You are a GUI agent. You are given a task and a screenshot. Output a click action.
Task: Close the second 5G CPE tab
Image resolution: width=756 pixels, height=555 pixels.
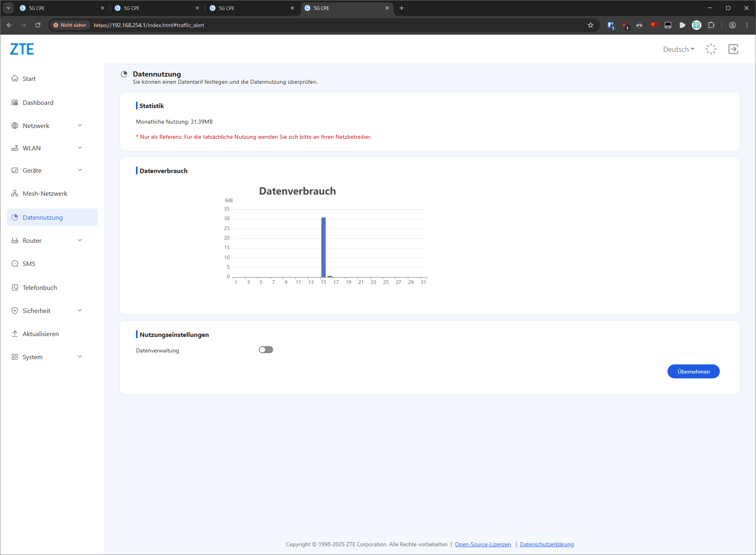[197, 8]
